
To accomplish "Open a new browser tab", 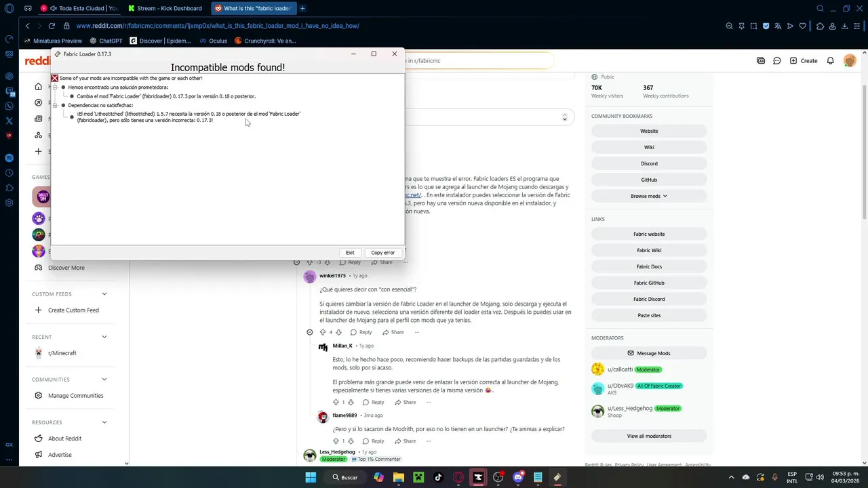I will [302, 8].
